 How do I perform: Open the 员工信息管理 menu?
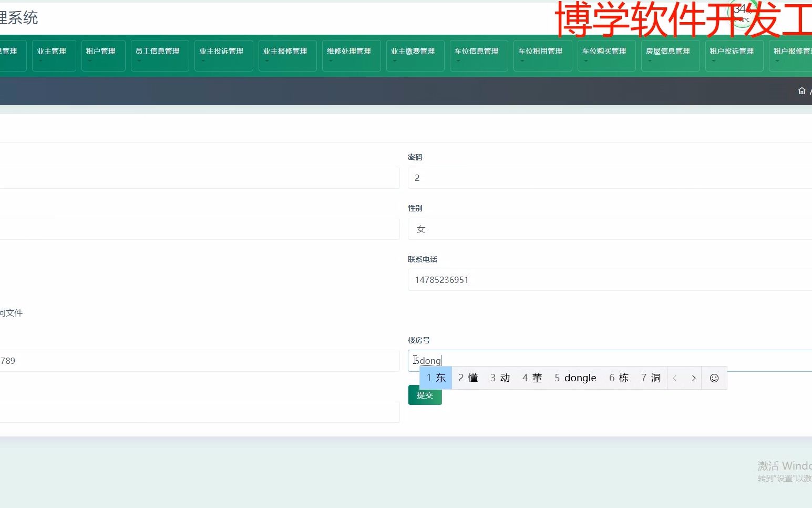pos(160,55)
